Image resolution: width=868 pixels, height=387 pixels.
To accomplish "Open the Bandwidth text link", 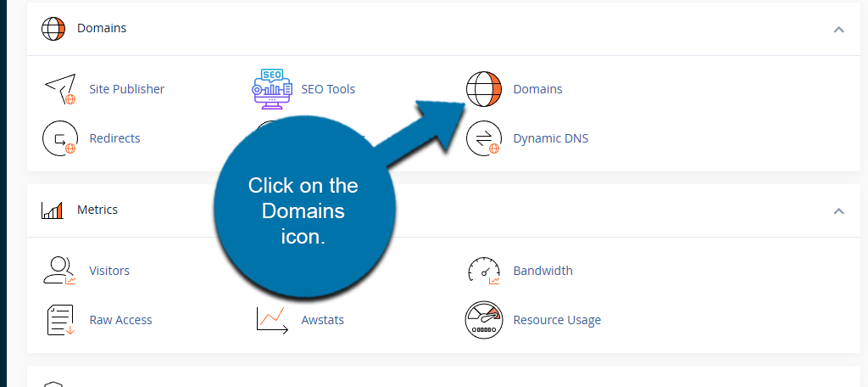I will pos(542,271).
